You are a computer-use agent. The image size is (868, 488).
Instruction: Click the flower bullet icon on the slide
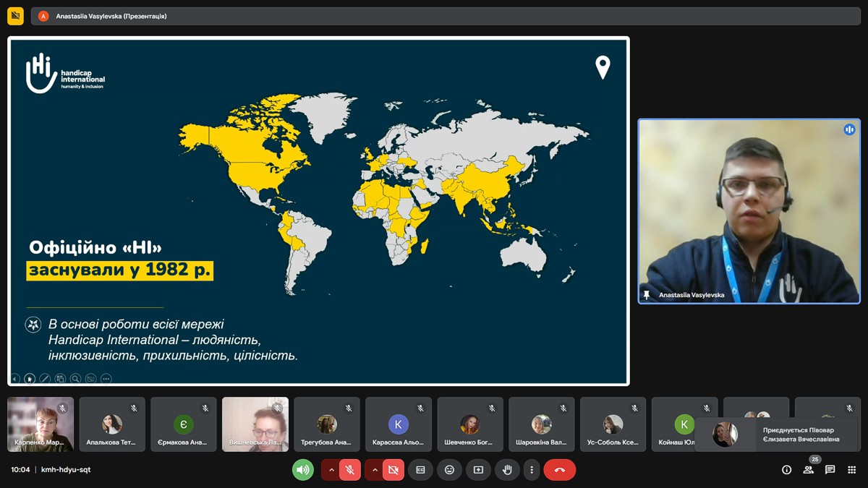click(33, 325)
